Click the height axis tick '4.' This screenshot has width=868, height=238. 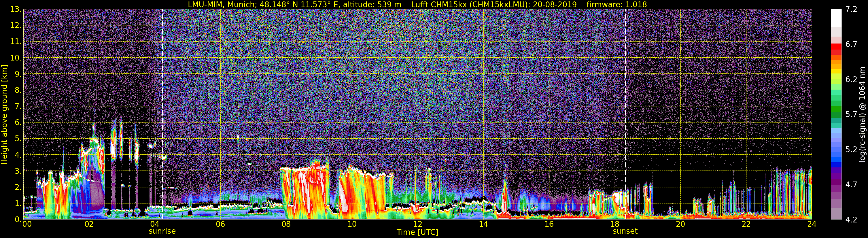click(x=18, y=155)
